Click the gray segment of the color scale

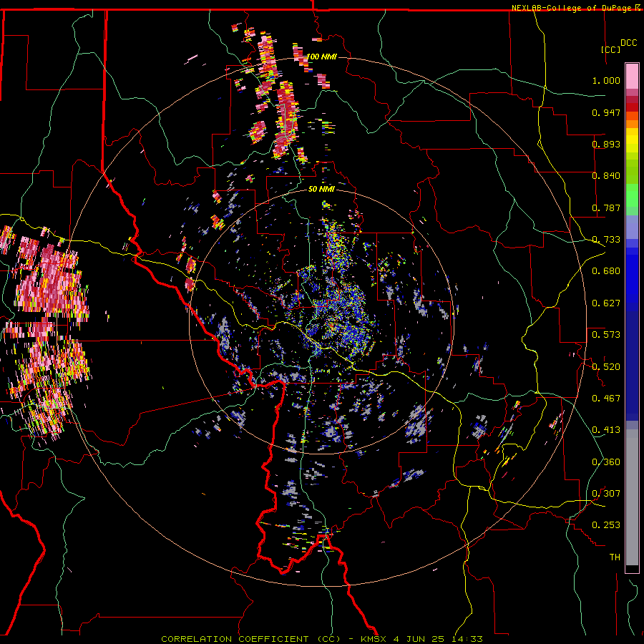[632, 497]
